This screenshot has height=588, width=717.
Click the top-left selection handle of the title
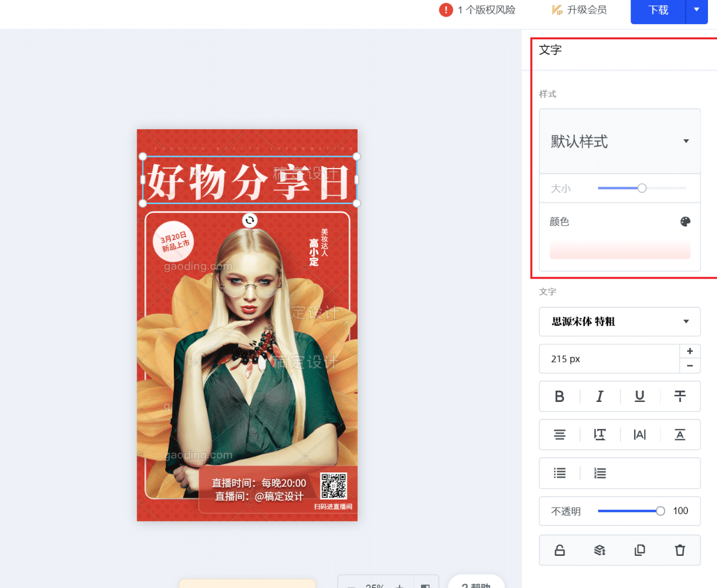(x=143, y=157)
